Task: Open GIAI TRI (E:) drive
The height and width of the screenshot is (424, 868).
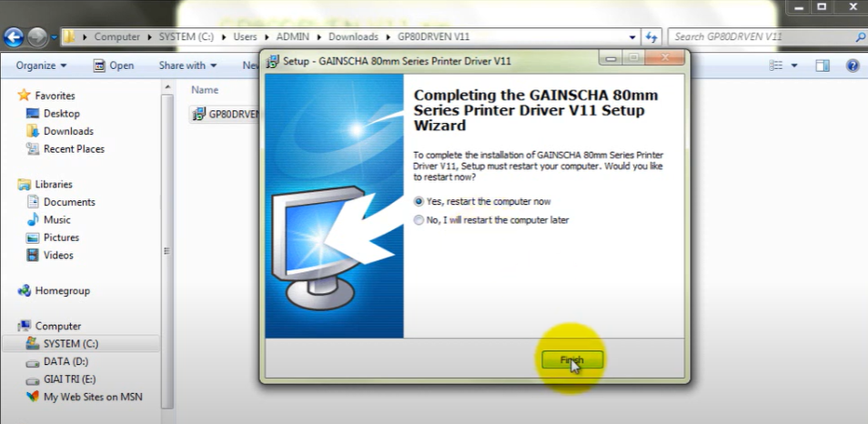Action: (x=61, y=379)
